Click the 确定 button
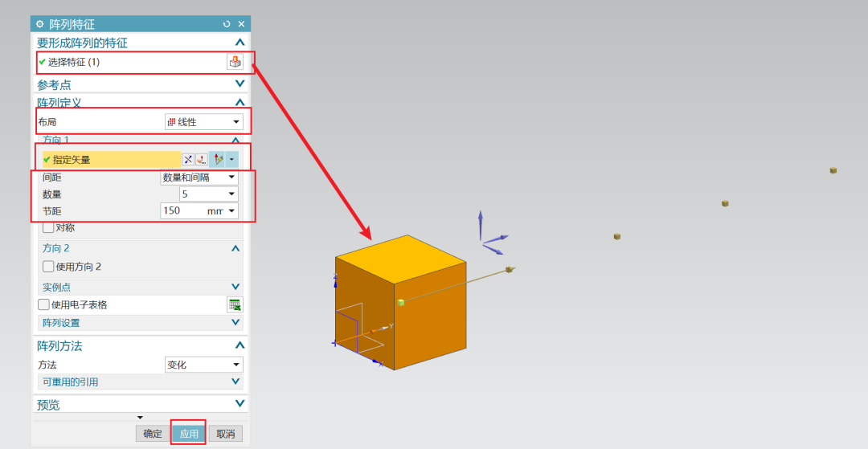The height and width of the screenshot is (449, 868). pos(153,434)
